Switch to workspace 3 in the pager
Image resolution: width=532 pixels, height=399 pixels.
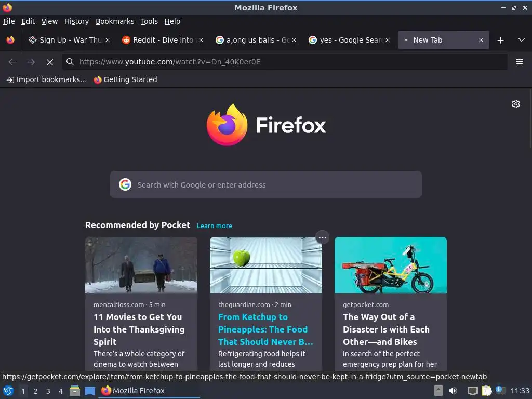pyautogui.click(x=48, y=391)
